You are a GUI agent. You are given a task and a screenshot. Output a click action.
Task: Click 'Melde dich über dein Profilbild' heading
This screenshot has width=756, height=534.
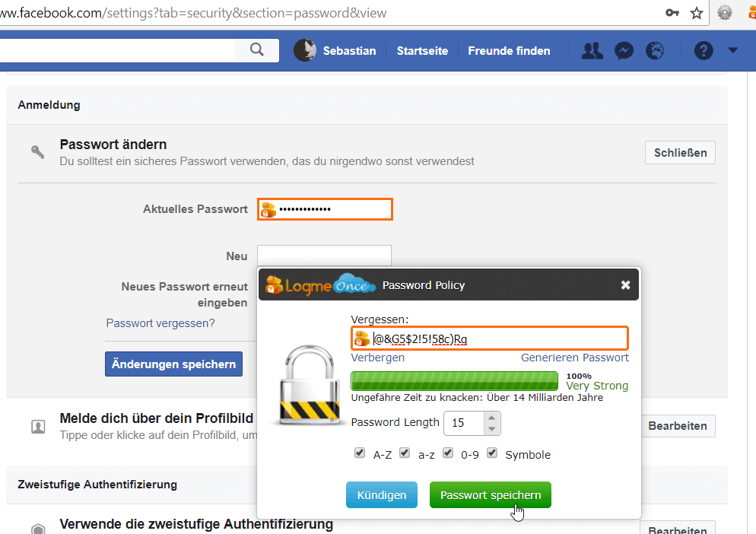[x=156, y=418]
